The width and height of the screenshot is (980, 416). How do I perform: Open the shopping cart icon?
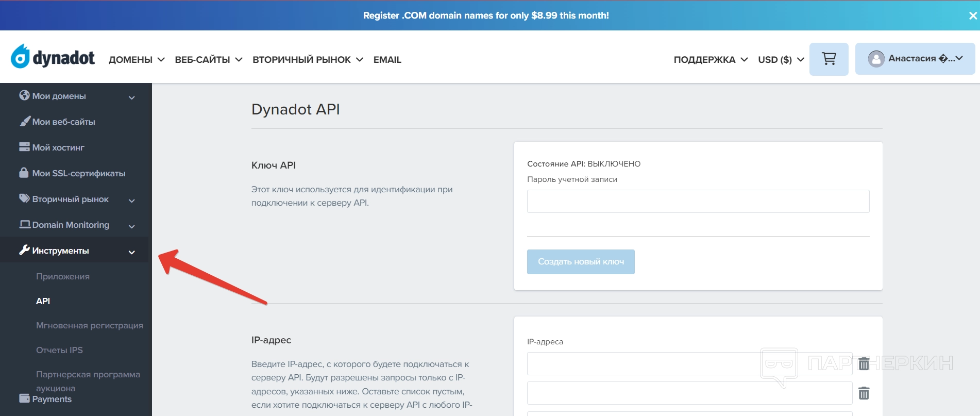829,59
